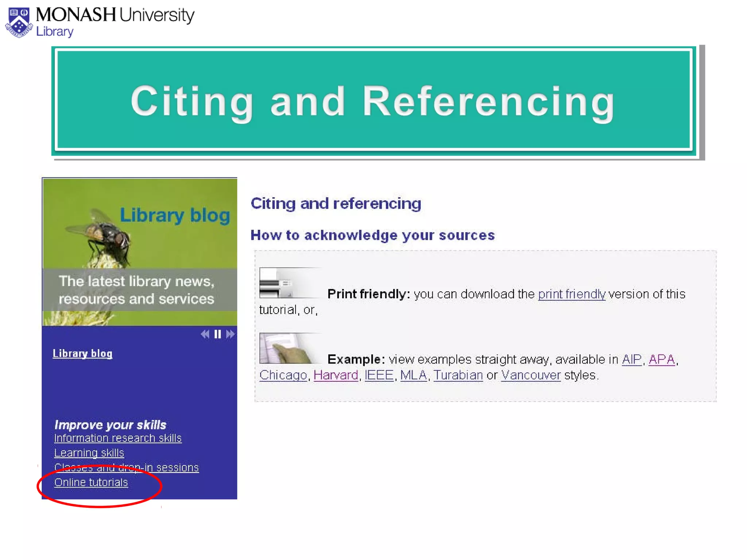The width and height of the screenshot is (747, 560).
Task: View the APA style examples
Action: coord(662,359)
